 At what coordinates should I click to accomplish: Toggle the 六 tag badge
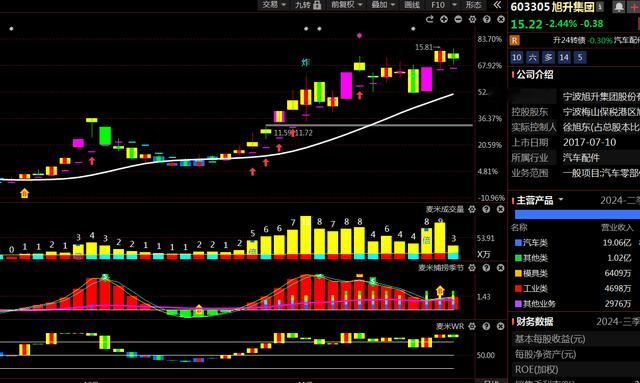click(532, 58)
